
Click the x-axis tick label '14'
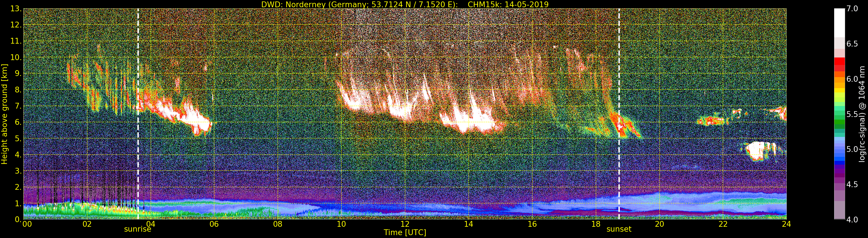[x=468, y=224]
